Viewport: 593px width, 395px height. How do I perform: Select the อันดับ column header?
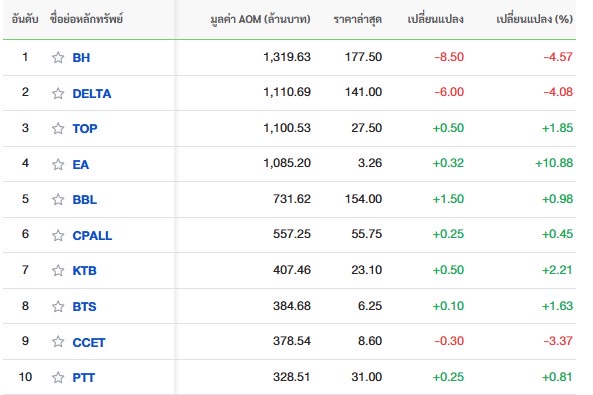pos(25,19)
